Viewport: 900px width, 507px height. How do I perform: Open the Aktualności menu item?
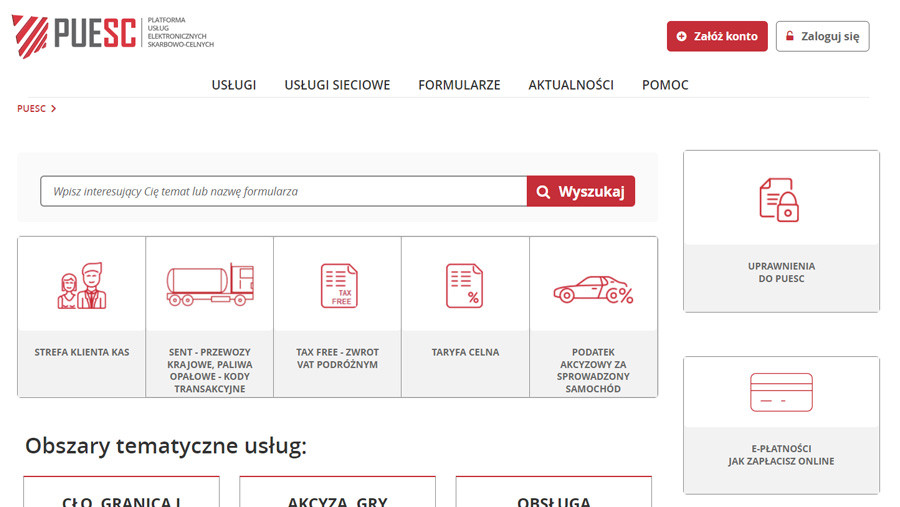[571, 85]
